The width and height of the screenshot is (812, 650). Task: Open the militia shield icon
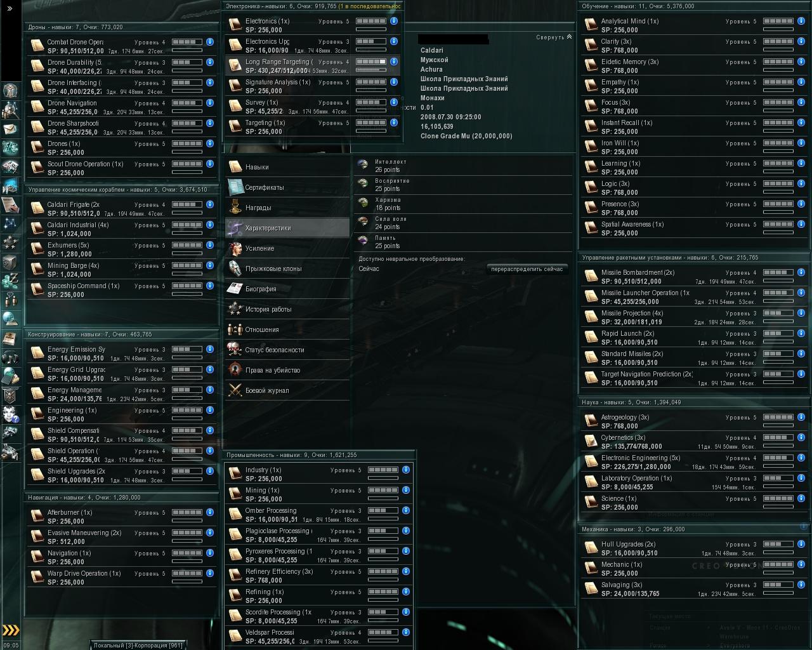(11, 395)
